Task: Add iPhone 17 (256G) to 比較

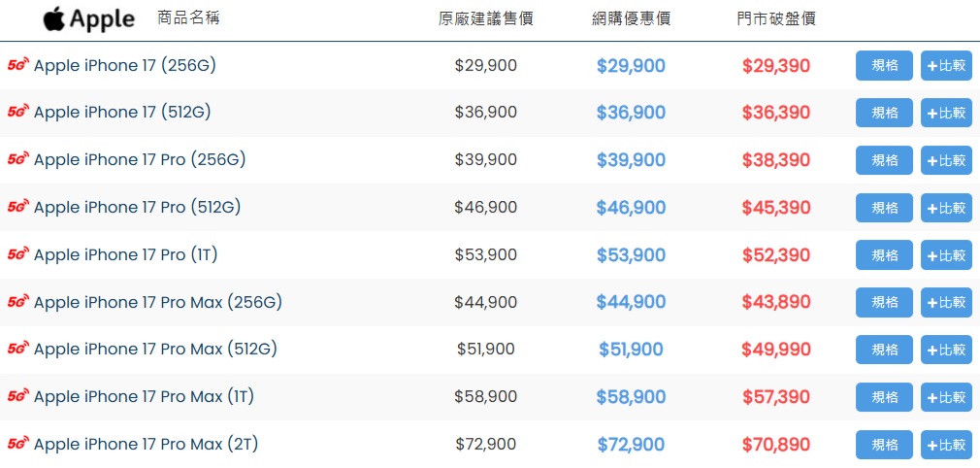Action: click(x=946, y=66)
